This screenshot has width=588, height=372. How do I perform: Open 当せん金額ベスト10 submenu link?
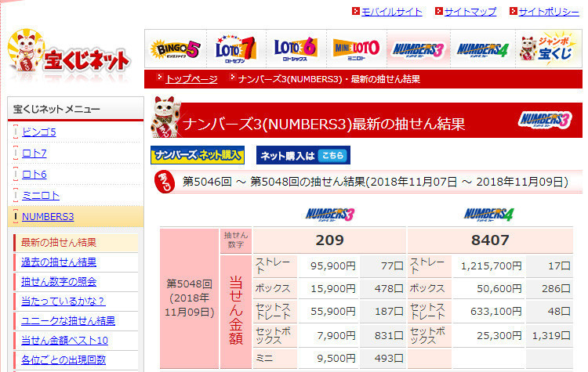point(64,340)
